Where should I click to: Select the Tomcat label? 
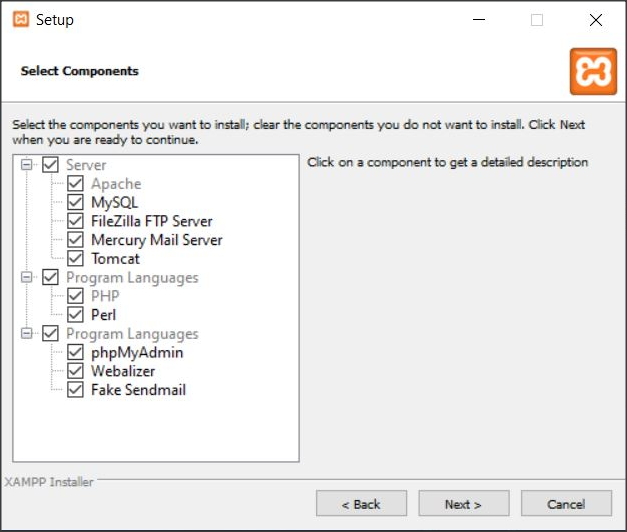click(x=116, y=259)
